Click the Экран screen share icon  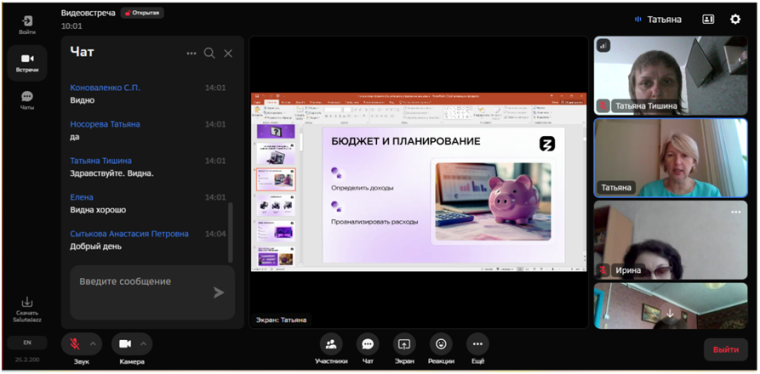pos(404,344)
